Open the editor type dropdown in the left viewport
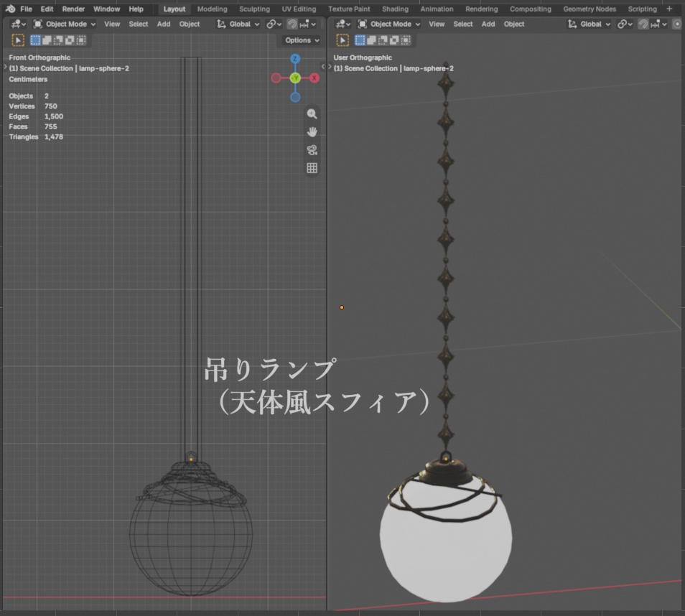Screen dimensions: 685x616 18,24
